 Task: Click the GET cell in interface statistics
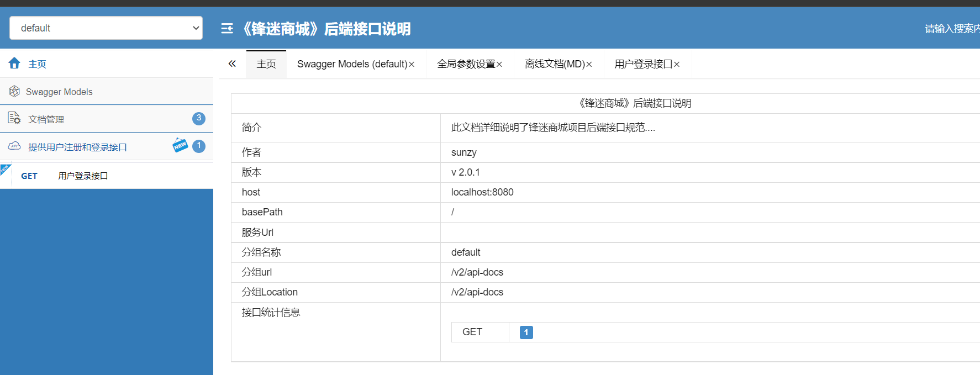coord(480,332)
